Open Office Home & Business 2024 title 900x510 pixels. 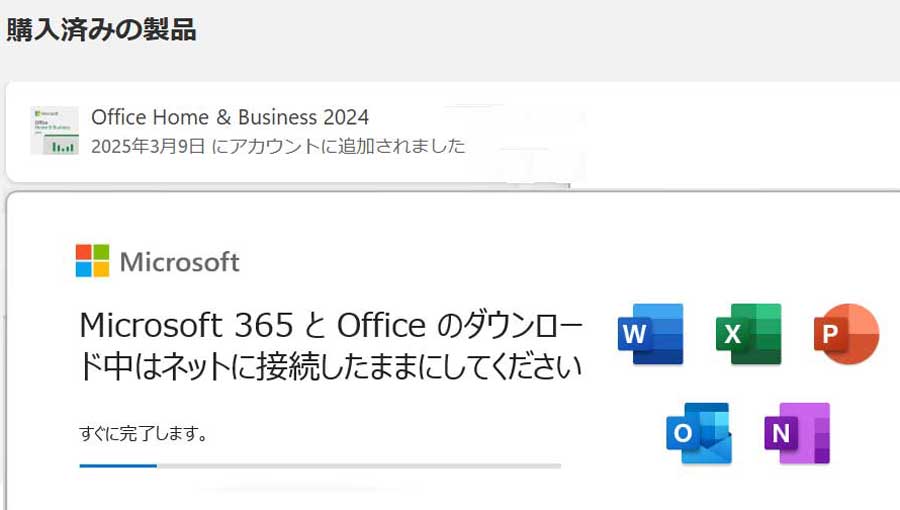[x=230, y=117]
